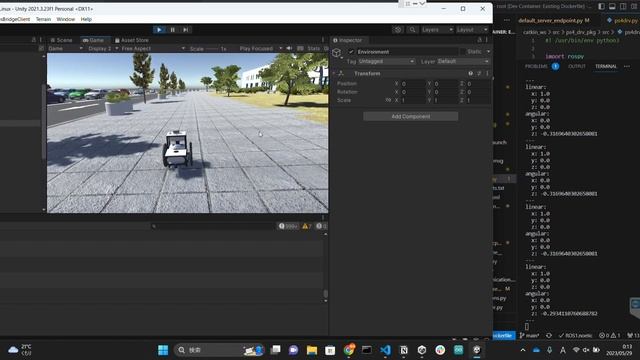The width and height of the screenshot is (640, 360).
Task: Click the sync changes icon in status bar
Action: (549, 336)
